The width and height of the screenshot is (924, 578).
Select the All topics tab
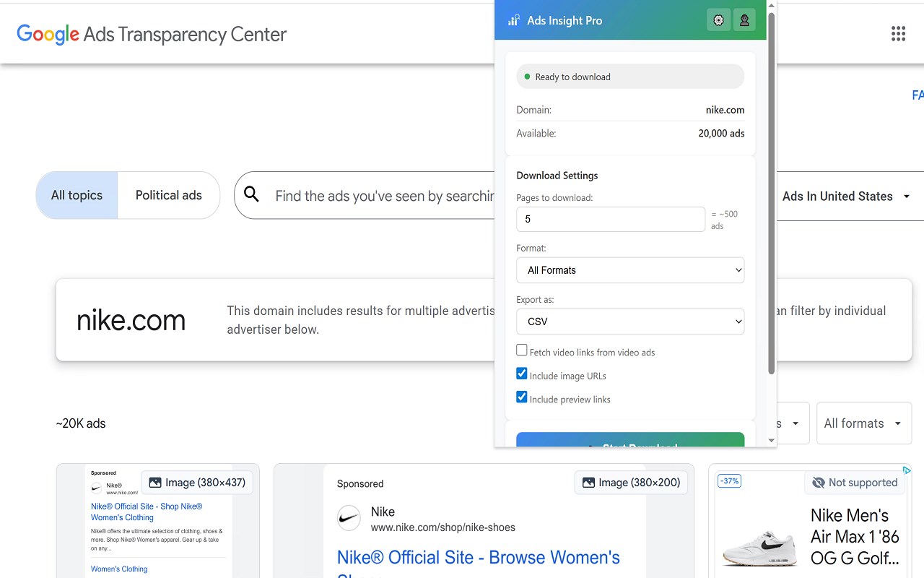click(x=77, y=195)
